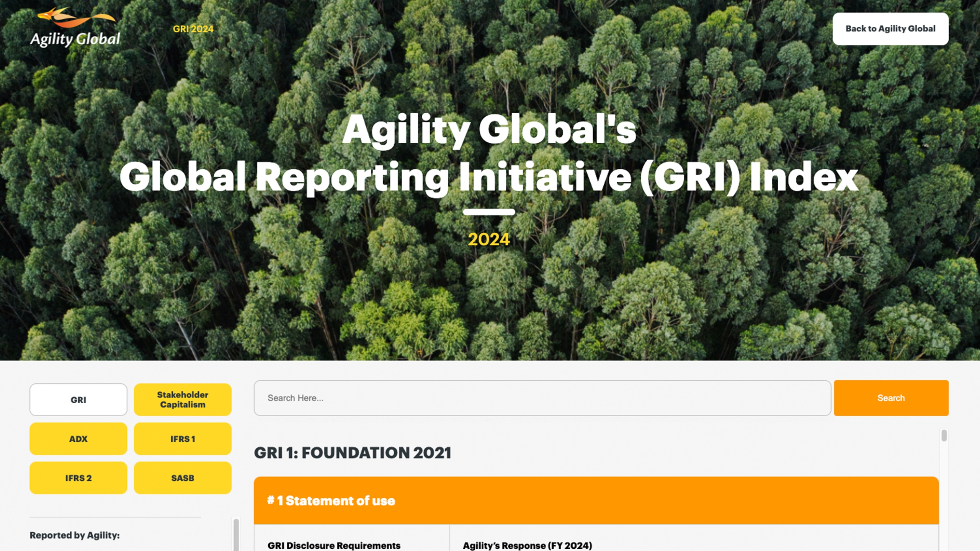Select the GRI framework tab
This screenshot has width=980, height=551.
(78, 399)
